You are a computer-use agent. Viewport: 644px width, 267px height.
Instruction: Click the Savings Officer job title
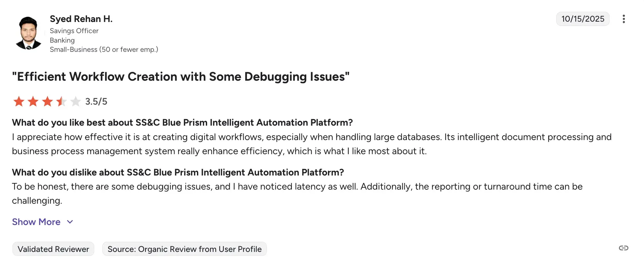(74, 31)
